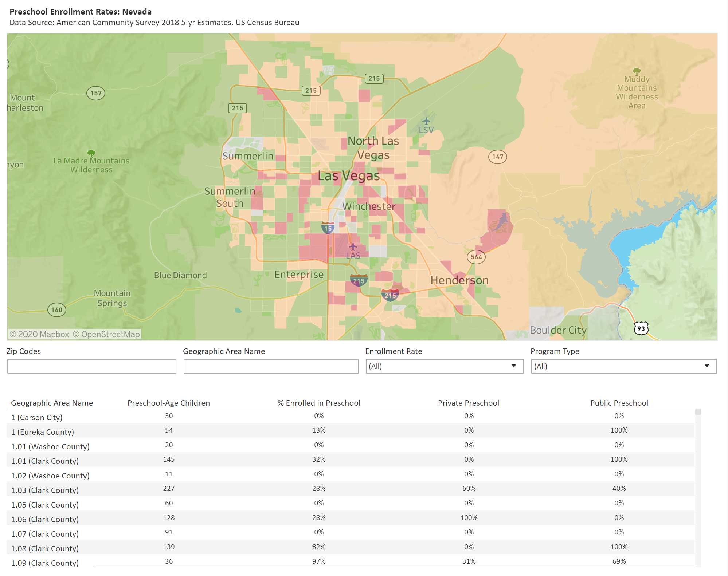Click the Muddy Mountains Wilderness tree icon
The width and height of the screenshot is (728, 576).
637,71
